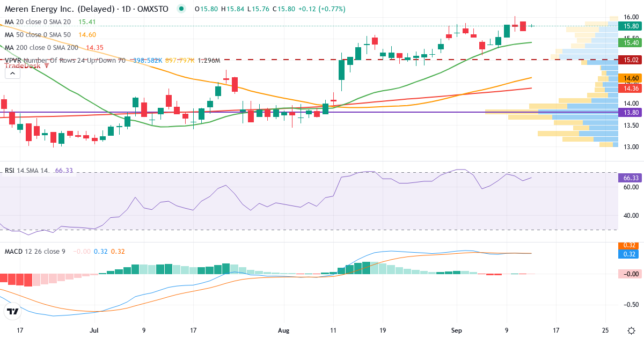This screenshot has width=644, height=338.
Task: Click the 1.296M VPVR total value
Action: click(x=209, y=61)
